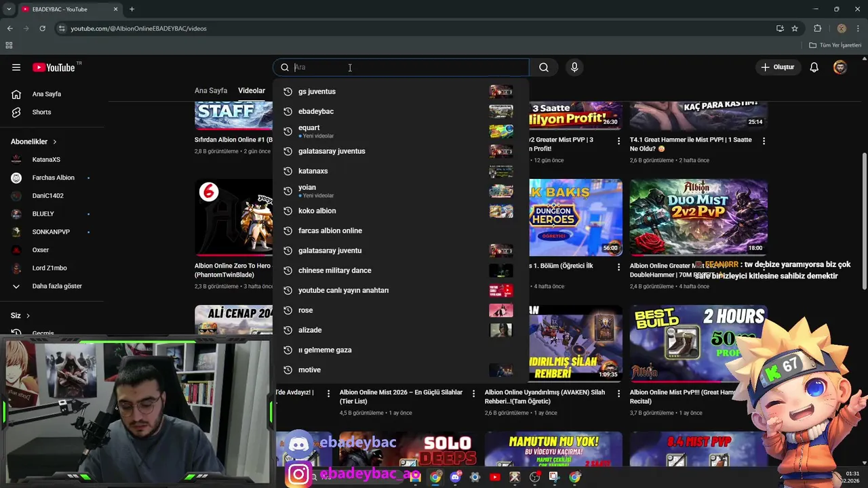Choose 'youtube canlı yayın anahtarı' suggestion
The width and height of the screenshot is (868, 488).
[400, 290]
